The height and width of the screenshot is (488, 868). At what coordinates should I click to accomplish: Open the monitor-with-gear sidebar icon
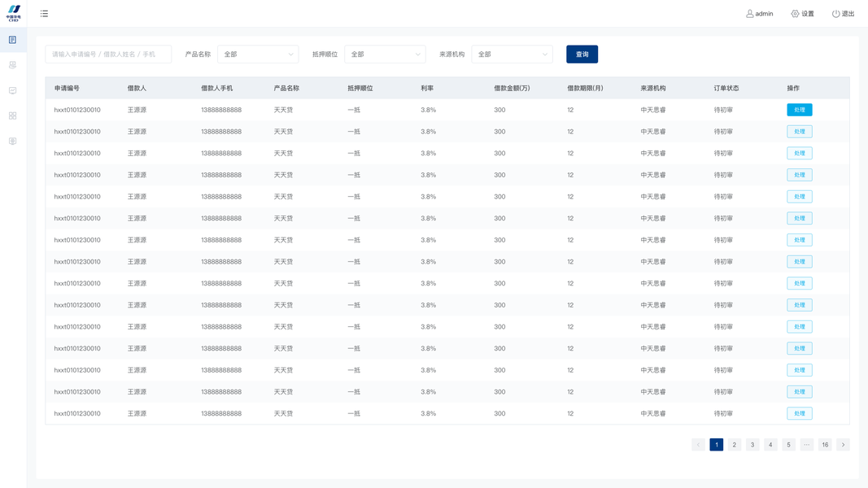(x=13, y=141)
